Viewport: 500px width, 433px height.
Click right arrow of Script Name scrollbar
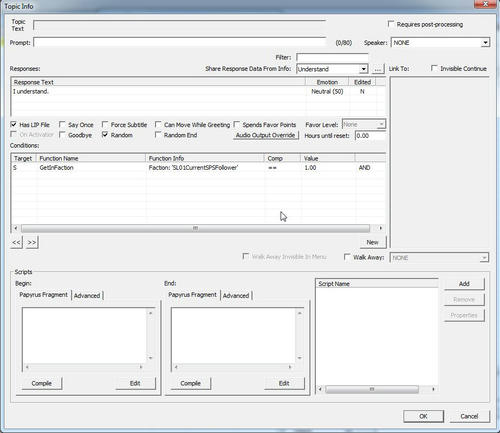(433, 389)
